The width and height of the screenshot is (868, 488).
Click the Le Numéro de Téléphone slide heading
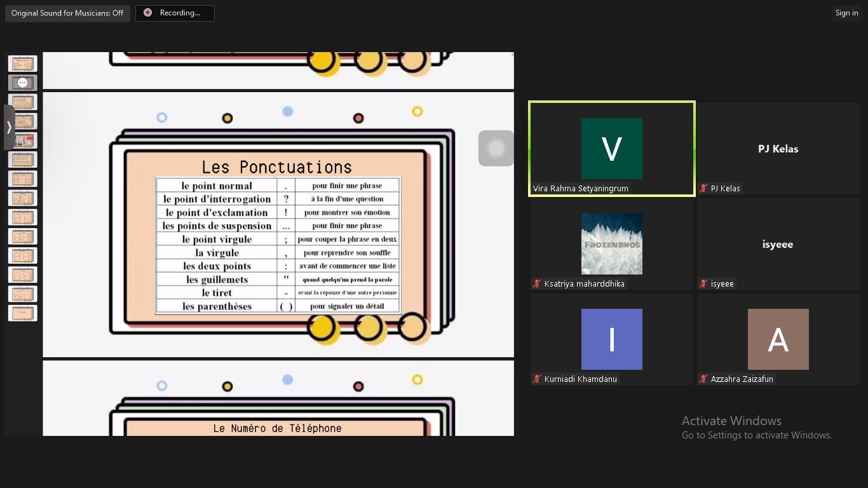pos(277,428)
